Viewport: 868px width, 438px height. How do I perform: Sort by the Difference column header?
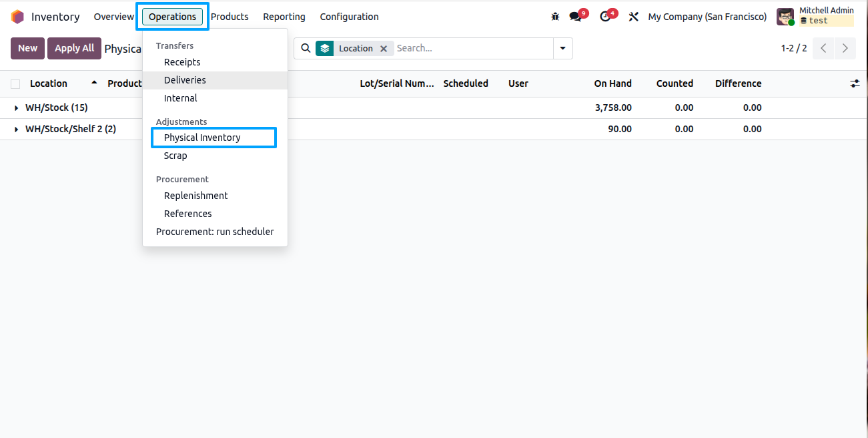click(738, 83)
